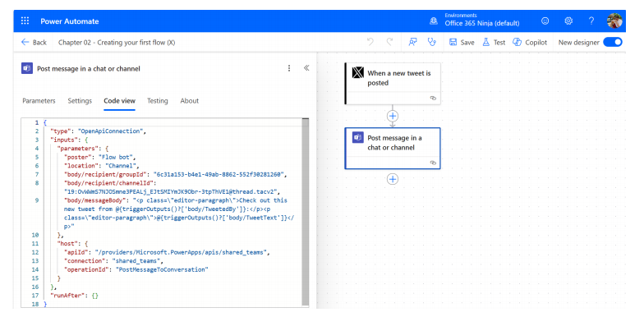The height and width of the screenshot is (326, 644).
Task: Switch to the About tab
Action: click(189, 100)
